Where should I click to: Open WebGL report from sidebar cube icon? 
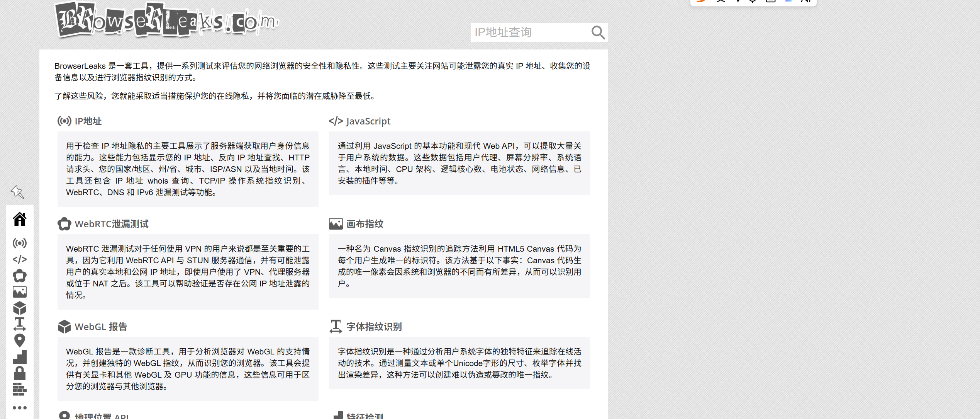[20, 308]
